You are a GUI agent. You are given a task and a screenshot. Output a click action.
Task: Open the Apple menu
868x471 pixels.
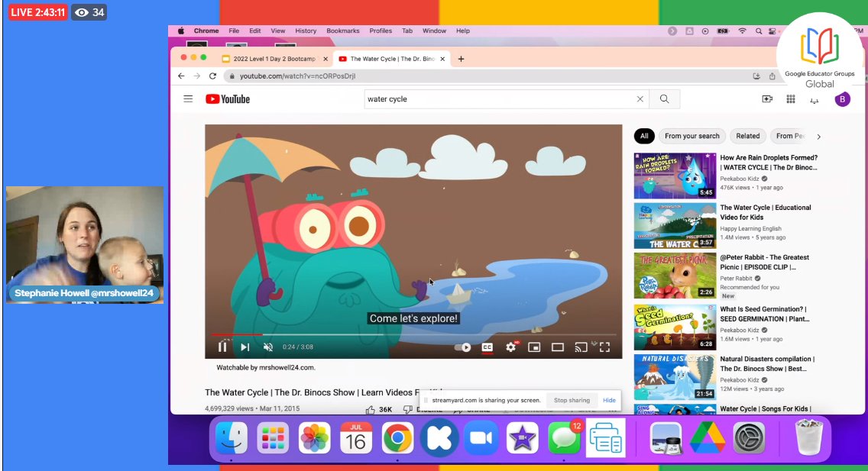pos(181,31)
